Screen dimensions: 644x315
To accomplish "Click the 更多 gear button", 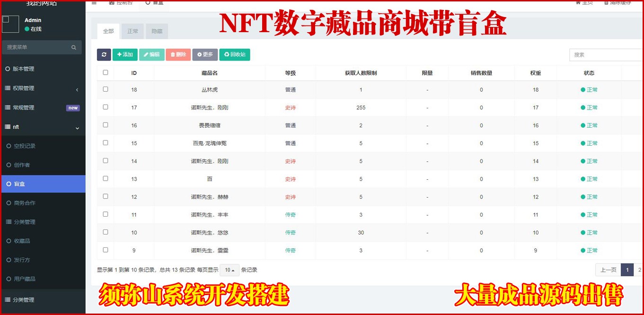I will [x=205, y=55].
